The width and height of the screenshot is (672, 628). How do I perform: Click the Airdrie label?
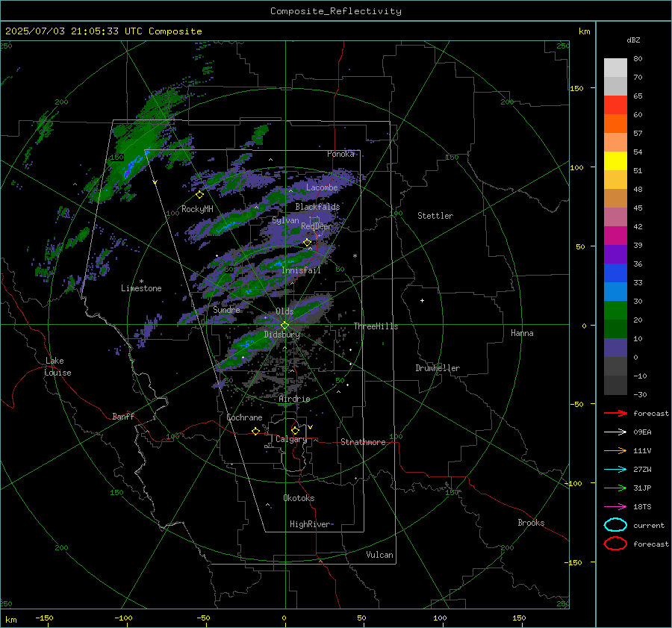point(294,399)
